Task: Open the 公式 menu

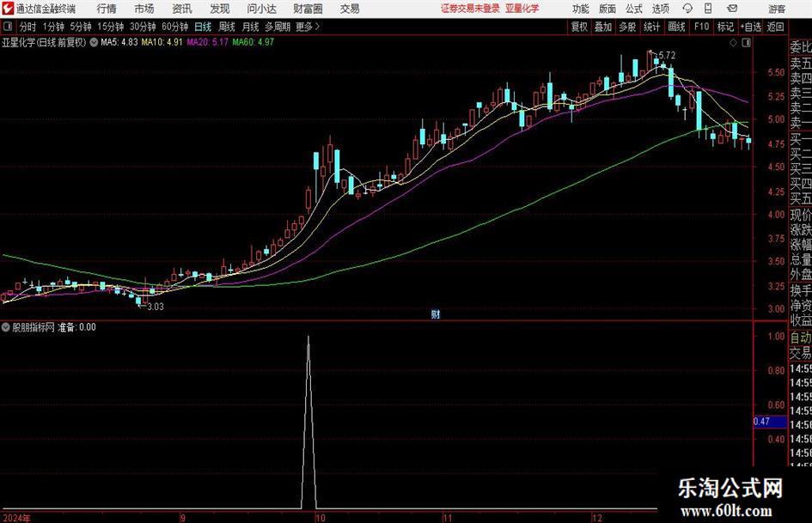Action: tap(634, 9)
